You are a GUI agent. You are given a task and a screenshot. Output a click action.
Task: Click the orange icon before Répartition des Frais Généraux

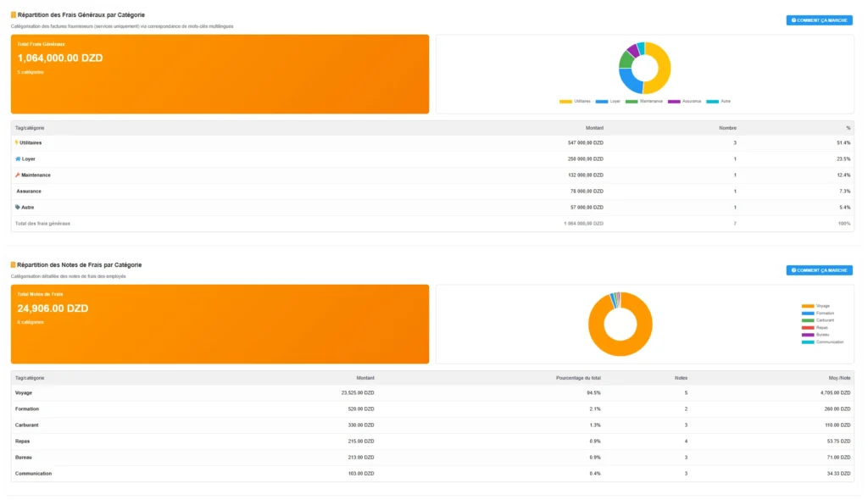pos(14,14)
